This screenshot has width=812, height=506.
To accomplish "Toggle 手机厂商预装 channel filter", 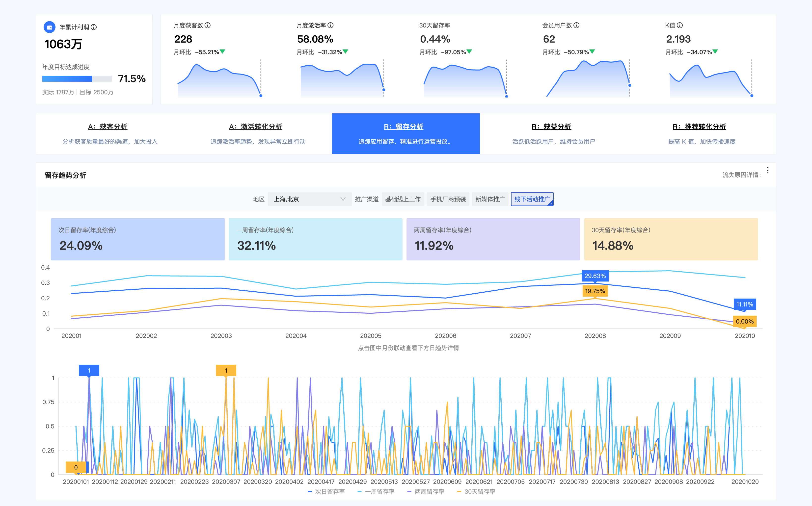I will click(448, 199).
